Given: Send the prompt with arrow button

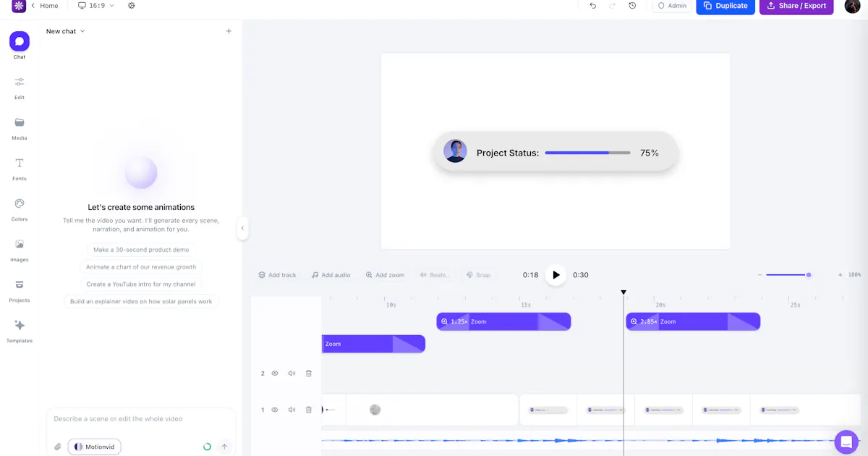Looking at the screenshot, I should tap(224, 447).
